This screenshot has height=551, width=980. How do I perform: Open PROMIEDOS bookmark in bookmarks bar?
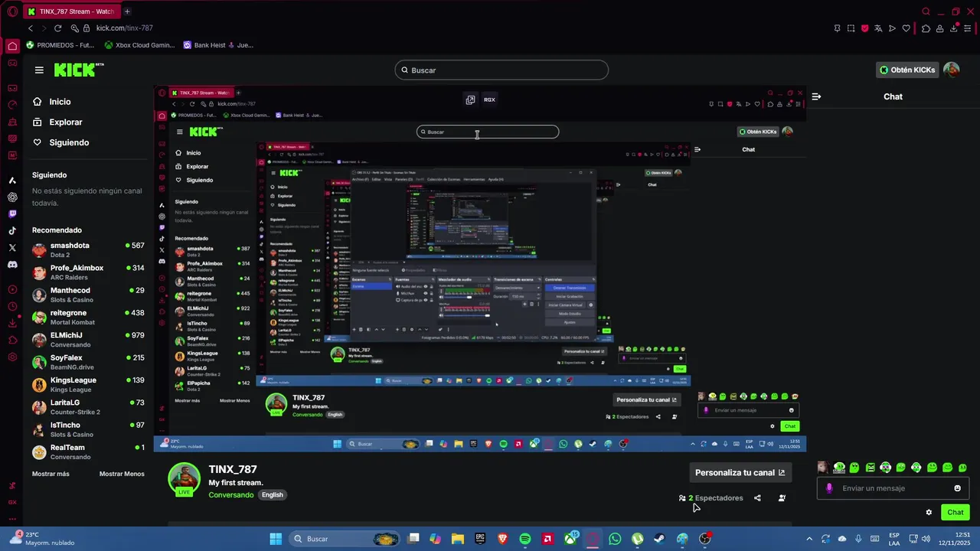60,45
